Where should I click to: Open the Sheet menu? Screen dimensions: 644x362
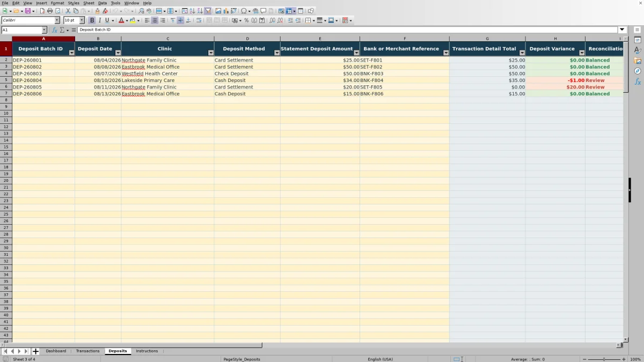tap(89, 3)
